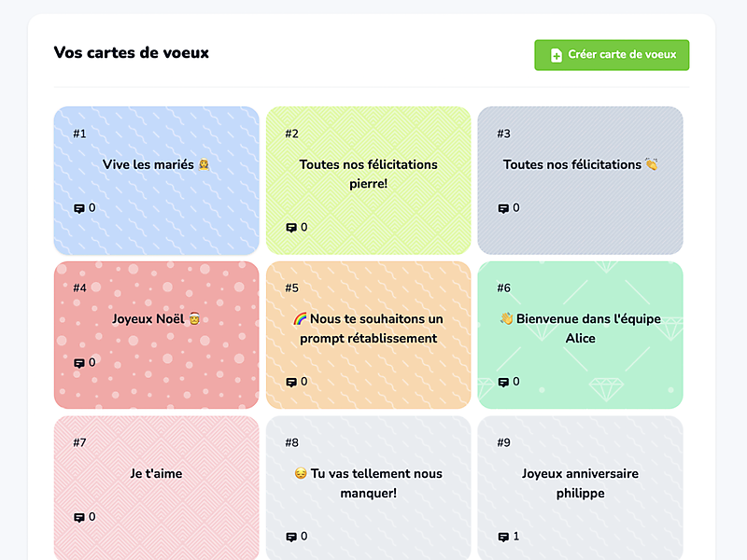Click comment icon on Je t'aime card
The image size is (747, 560).
tap(79, 518)
